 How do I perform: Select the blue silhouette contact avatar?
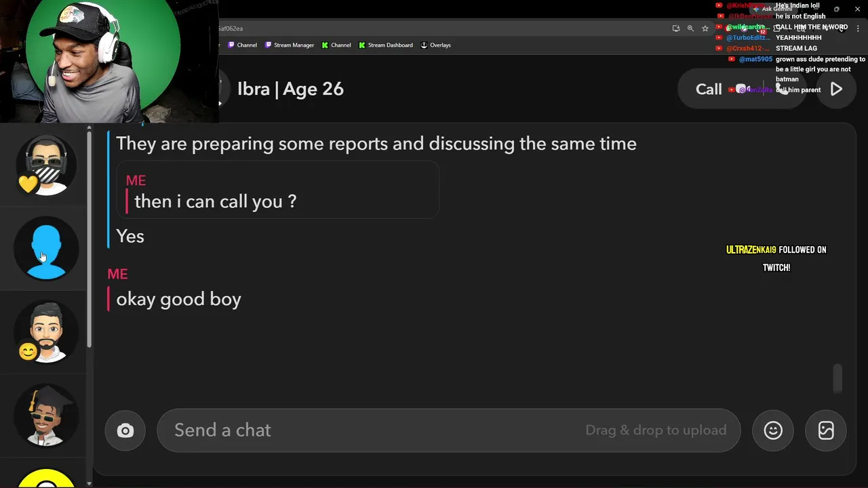(46, 249)
